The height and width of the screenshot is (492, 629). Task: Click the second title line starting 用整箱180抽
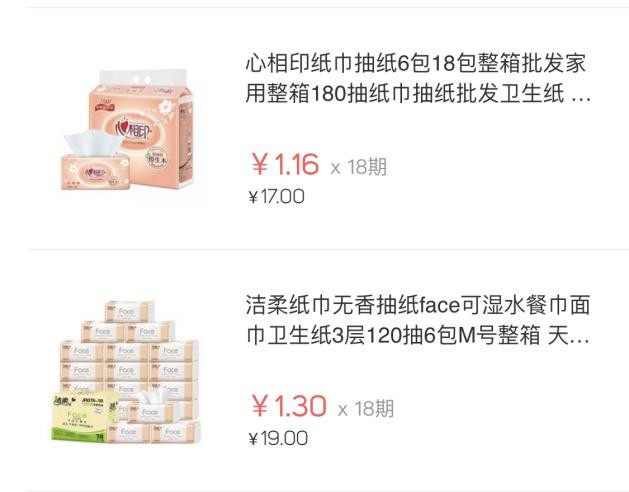418,94
